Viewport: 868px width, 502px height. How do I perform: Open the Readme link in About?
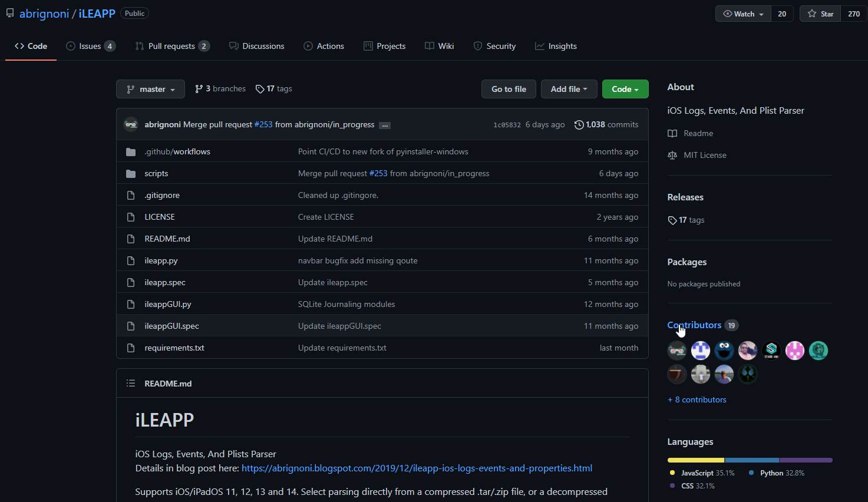pos(698,133)
